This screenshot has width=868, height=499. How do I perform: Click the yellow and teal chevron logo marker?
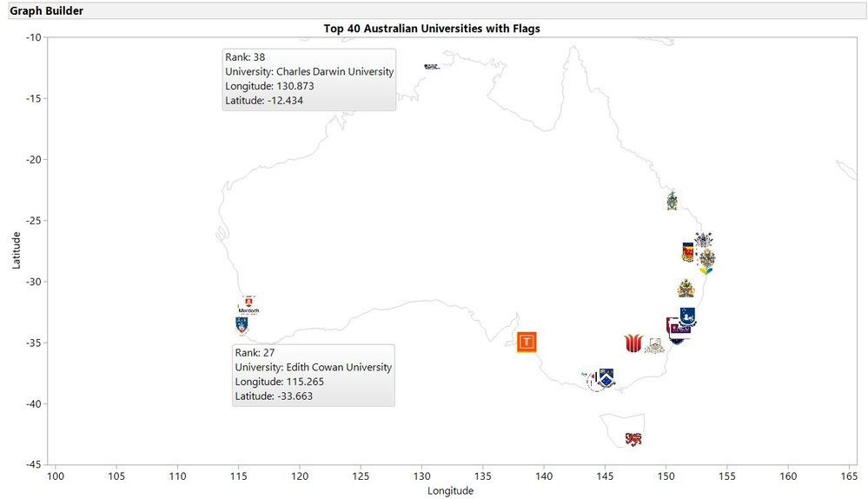[x=706, y=271]
